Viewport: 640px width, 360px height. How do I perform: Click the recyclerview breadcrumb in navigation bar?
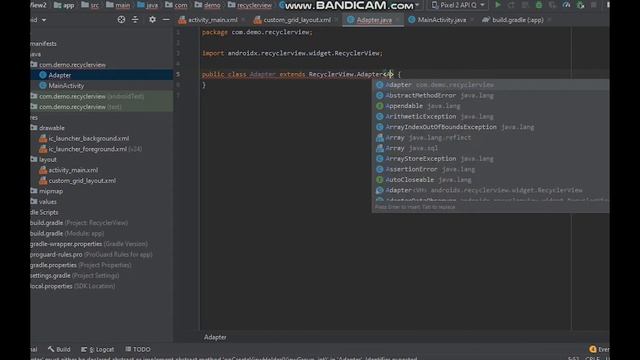pos(249,5)
